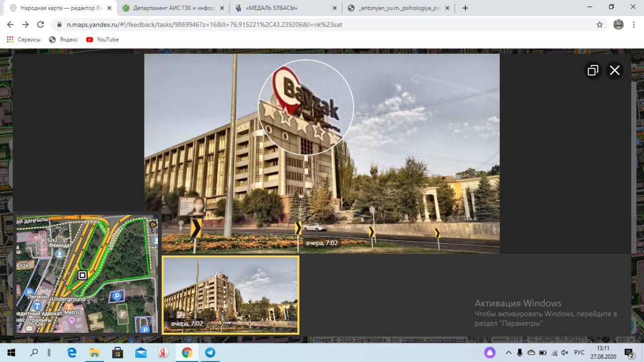This screenshot has height=362, width=644.
Task: Close the Департамент АИС ГЗК tab
Action: coord(222,8)
